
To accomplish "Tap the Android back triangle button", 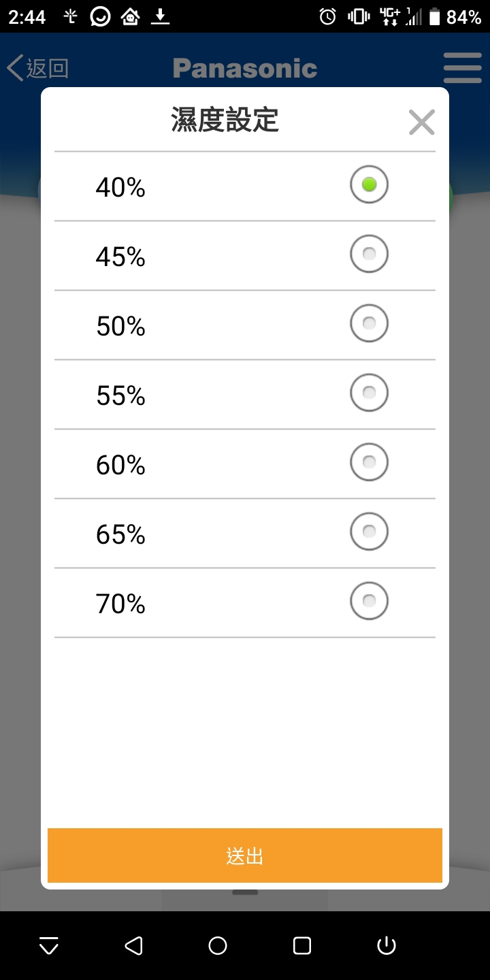I will (133, 945).
